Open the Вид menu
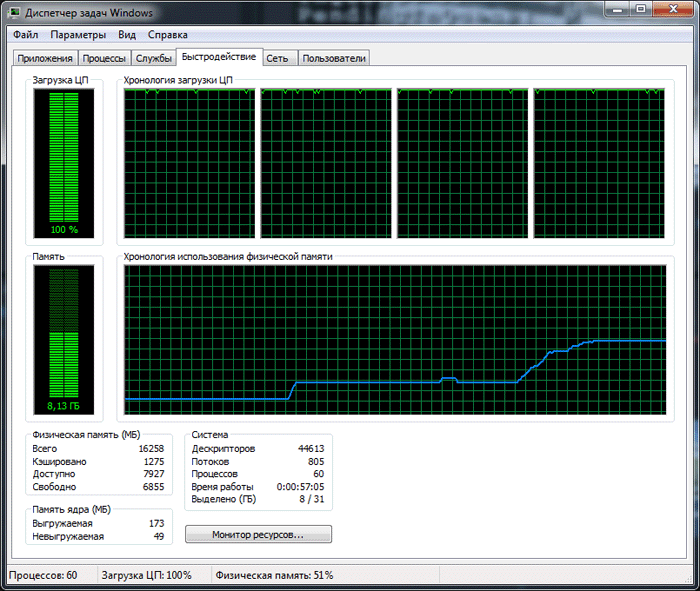The image size is (700, 591). coord(127,35)
